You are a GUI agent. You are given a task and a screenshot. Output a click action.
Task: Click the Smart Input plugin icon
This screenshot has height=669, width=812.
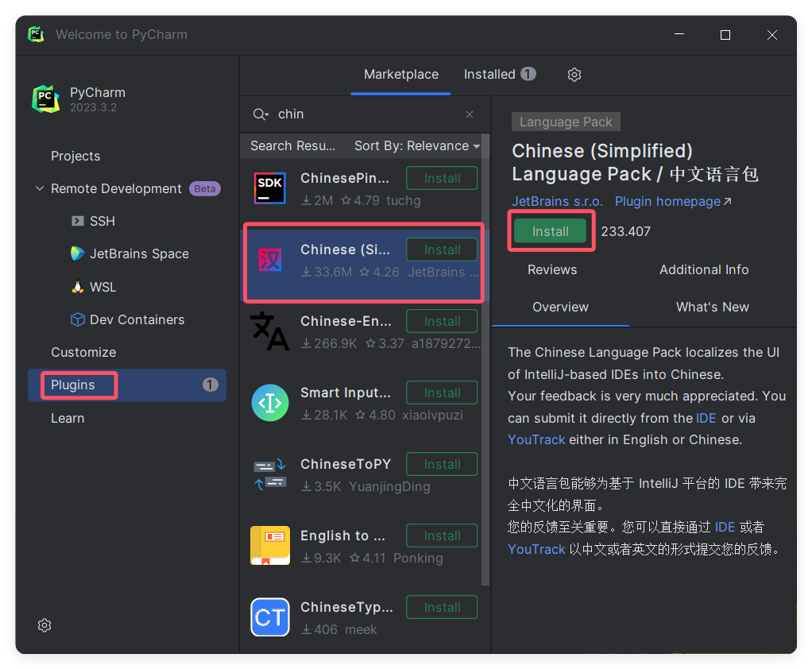tap(270, 403)
